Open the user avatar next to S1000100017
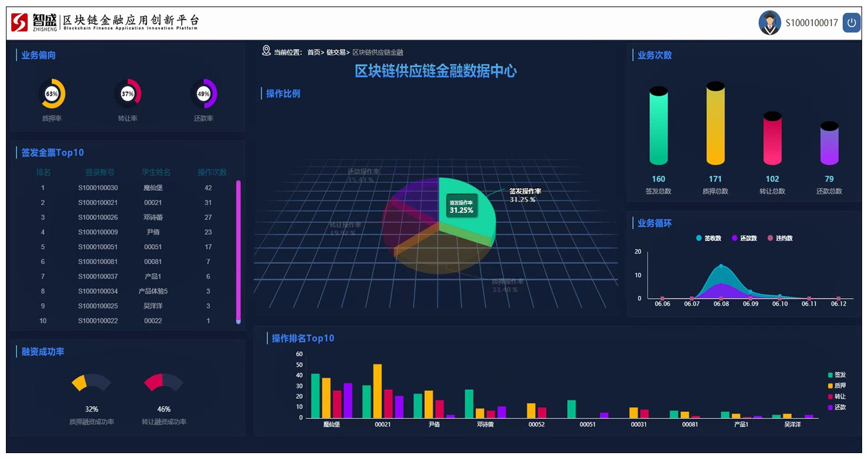Image resolution: width=868 pixels, height=459 pixels. [769, 23]
